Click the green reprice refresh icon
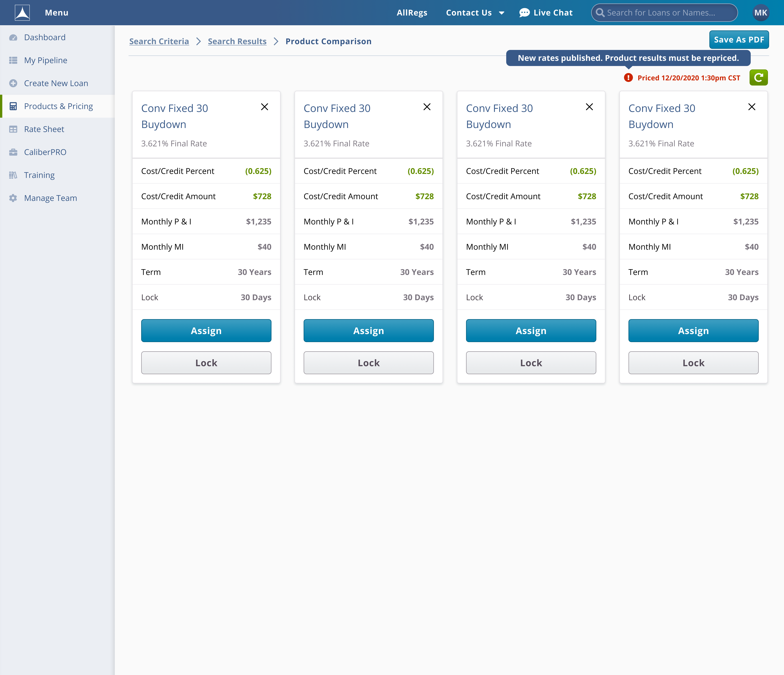The image size is (784, 675). coord(758,78)
